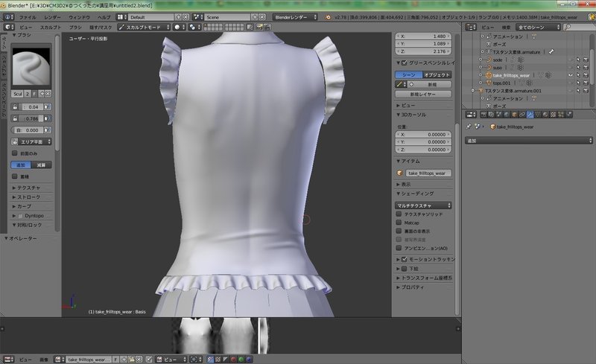The image size is (596, 364).
Task: Open the 全てのシーン outliner filter dropdown
Action: 538,27
